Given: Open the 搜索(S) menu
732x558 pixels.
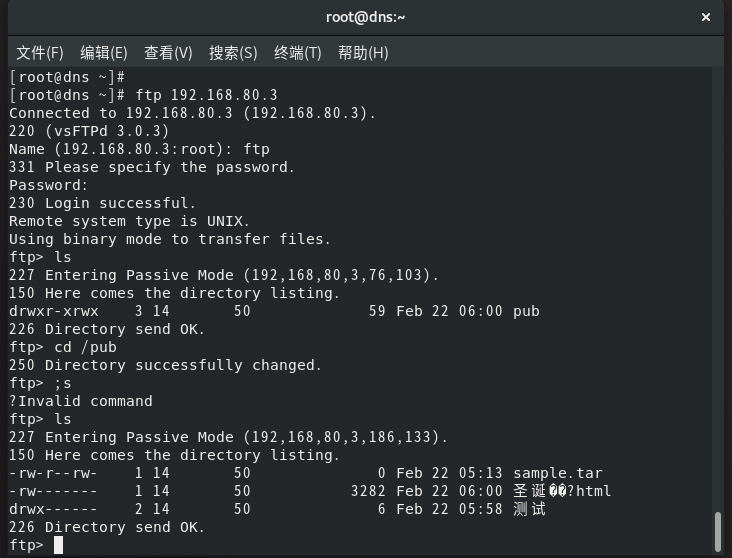Looking at the screenshot, I should pyautogui.click(x=233, y=53).
